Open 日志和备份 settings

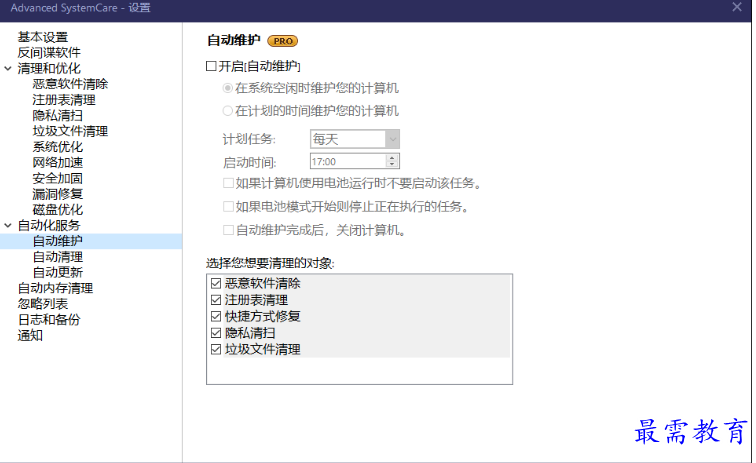49,319
